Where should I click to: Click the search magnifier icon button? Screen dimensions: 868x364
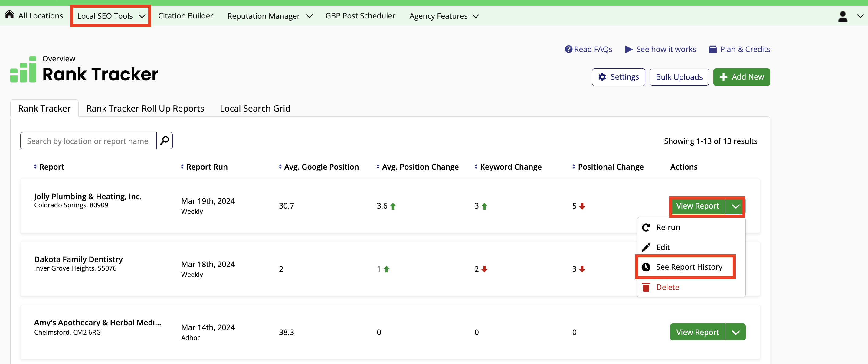165,140
